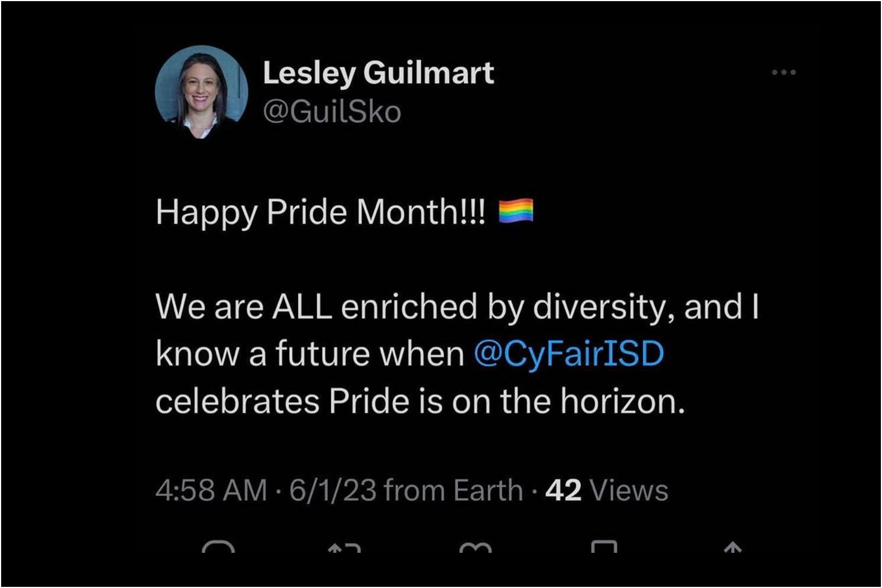The height and width of the screenshot is (588, 882).
Task: Click the 'celebrates Pride is on the horizon' line
Action: click(x=421, y=401)
